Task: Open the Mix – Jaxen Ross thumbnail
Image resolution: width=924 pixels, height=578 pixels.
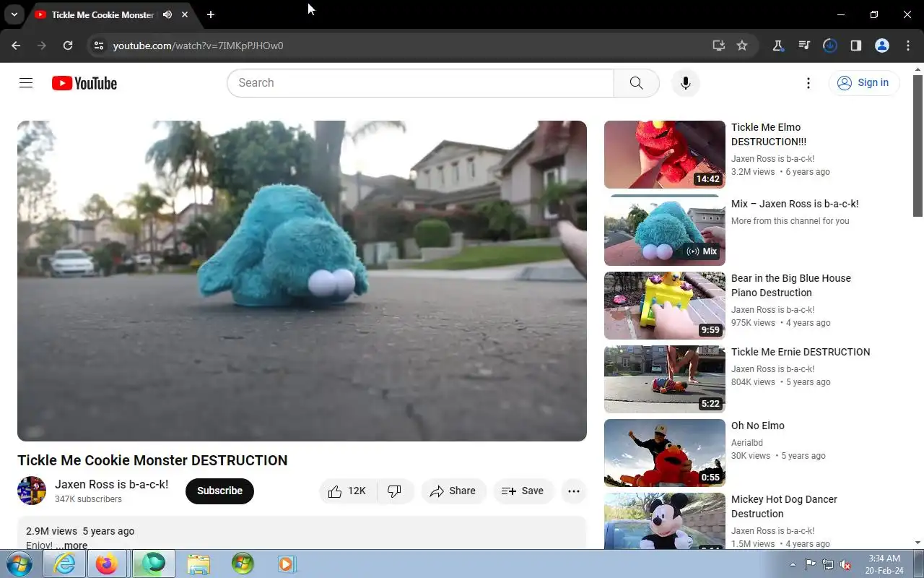Action: click(x=665, y=230)
